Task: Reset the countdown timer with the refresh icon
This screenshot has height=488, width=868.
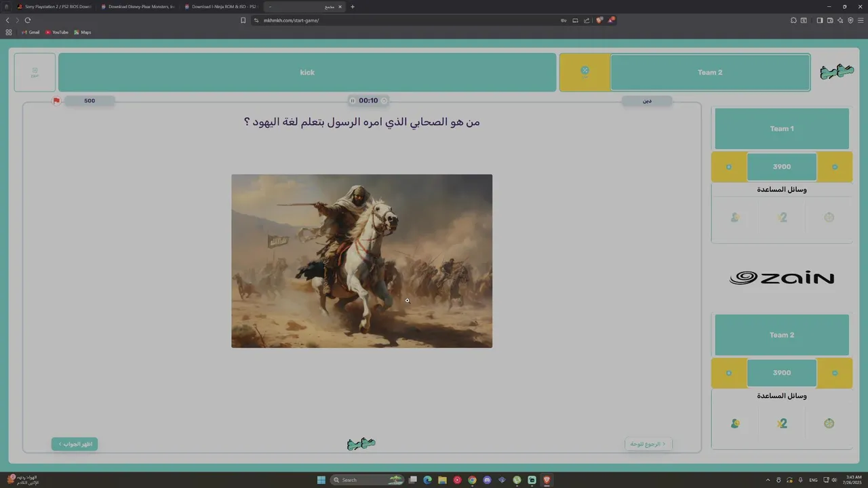Action: coord(384,100)
